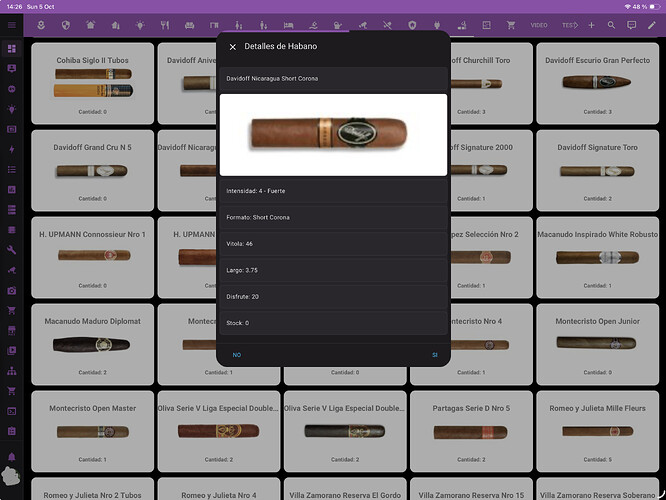Open the watering can garden tab
This screenshot has height=500, width=666.
[338, 25]
